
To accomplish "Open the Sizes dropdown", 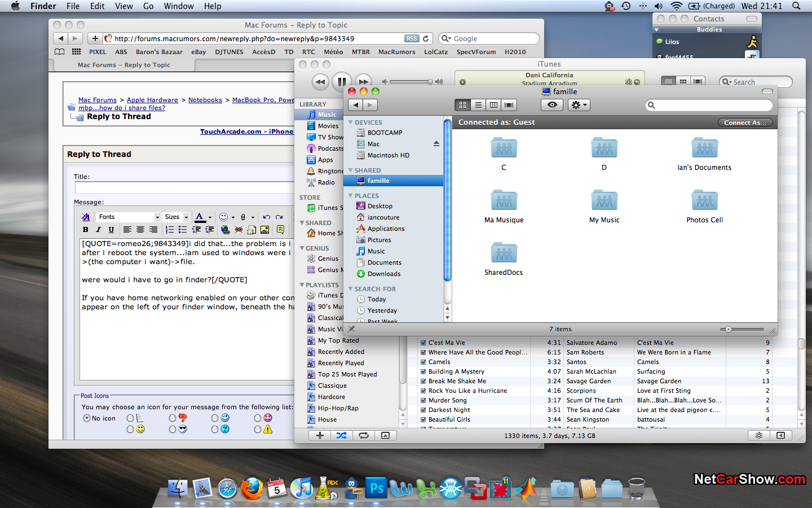I will pyautogui.click(x=176, y=217).
